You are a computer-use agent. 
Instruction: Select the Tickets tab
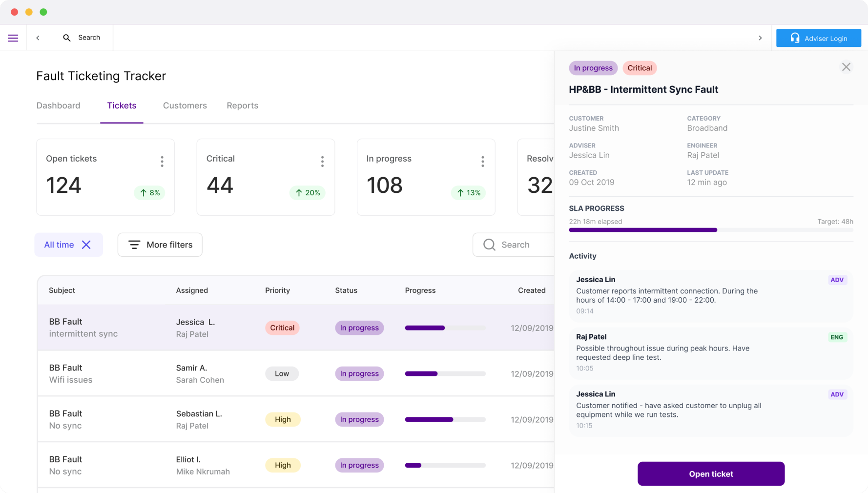pos(122,105)
